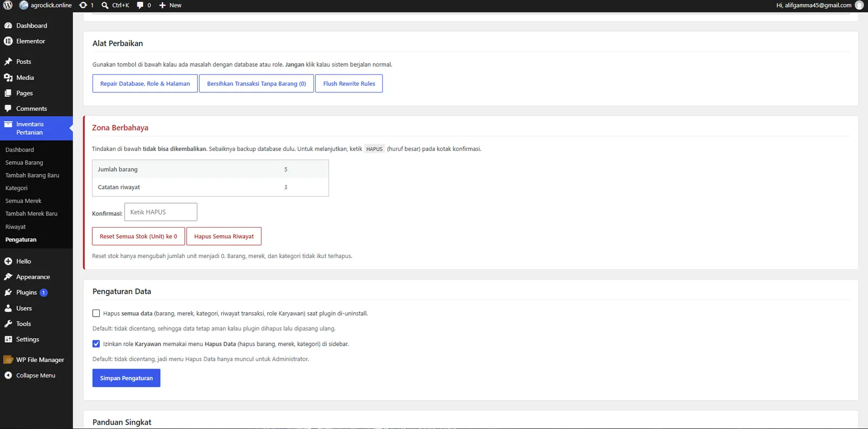
Task: Open Semua Barang submenu item
Action: [x=24, y=162]
